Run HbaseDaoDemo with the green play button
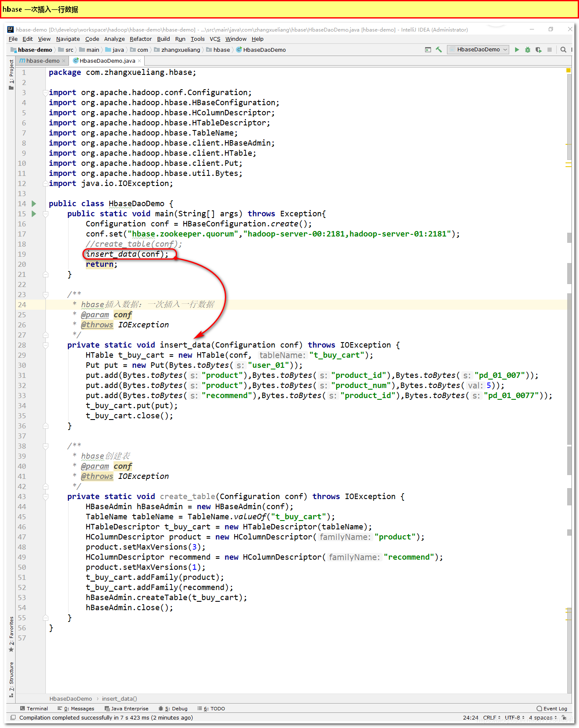Image resolution: width=579 pixels, height=728 pixels. [x=517, y=50]
